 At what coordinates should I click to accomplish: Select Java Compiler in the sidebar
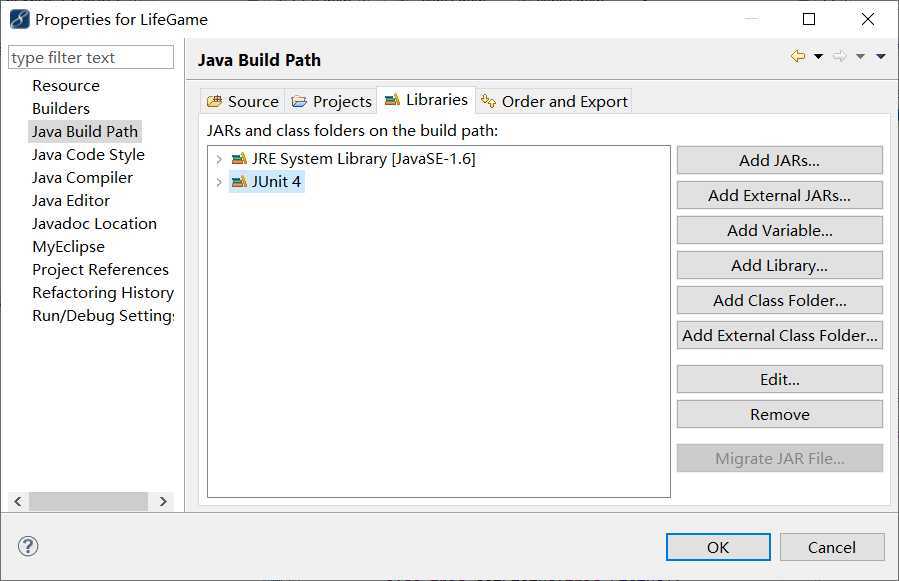[x=83, y=178]
